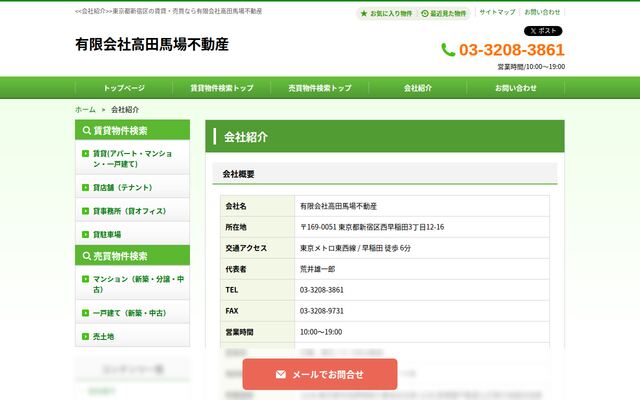
Task: Click the TEL row label in the table
Action: click(x=258, y=290)
